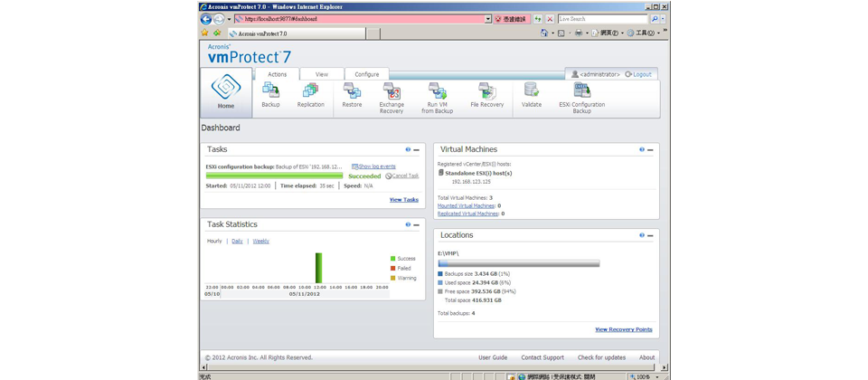This screenshot has width=868, height=380.
Task: Show Daily task statistics
Action: click(x=237, y=242)
